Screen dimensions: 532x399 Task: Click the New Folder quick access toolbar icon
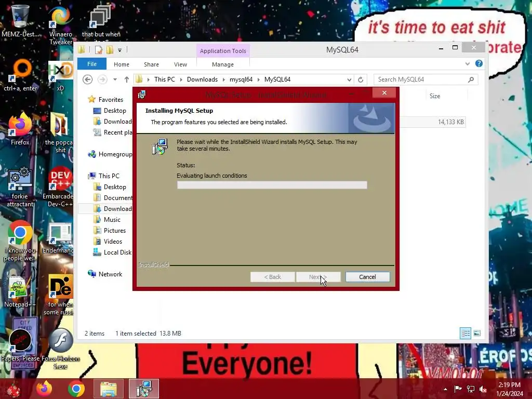pos(110,50)
